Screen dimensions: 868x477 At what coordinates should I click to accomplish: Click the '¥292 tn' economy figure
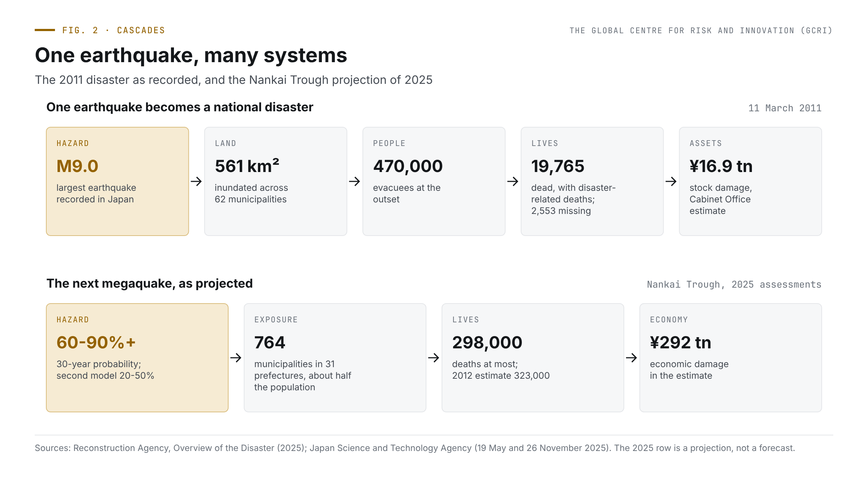681,343
